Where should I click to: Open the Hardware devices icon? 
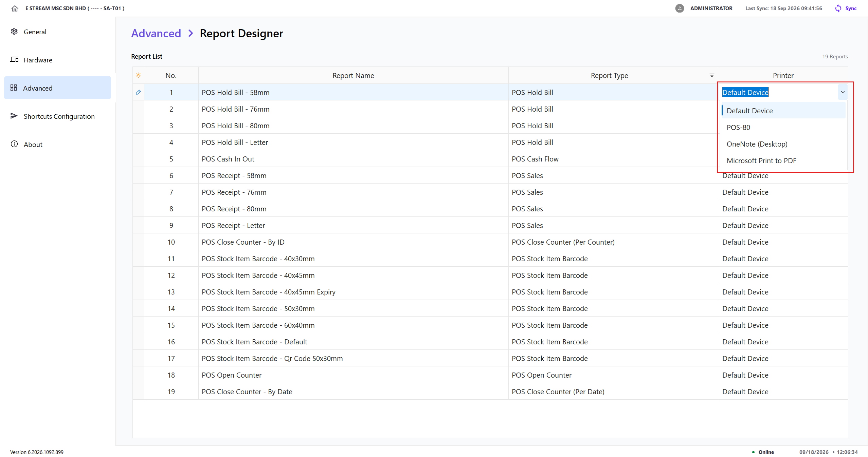click(x=14, y=60)
